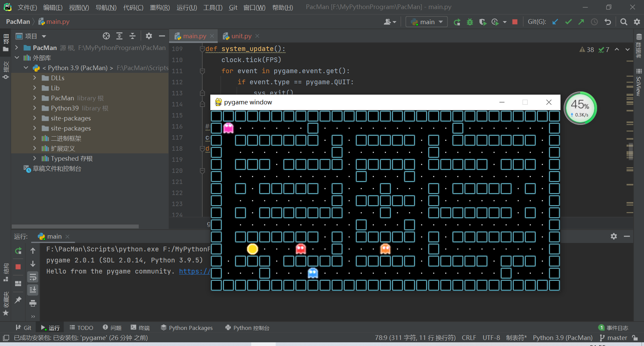Locate the opened file in project tree

[106, 36]
